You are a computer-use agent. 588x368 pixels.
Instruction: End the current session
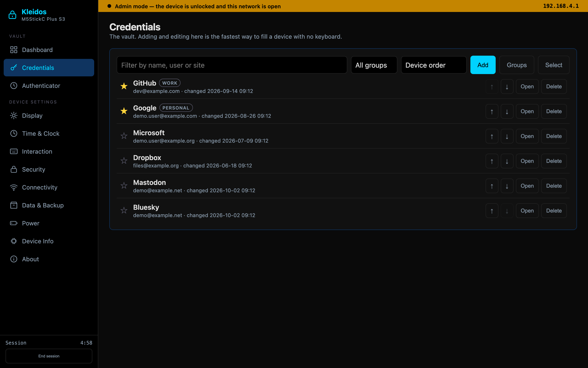pos(49,356)
